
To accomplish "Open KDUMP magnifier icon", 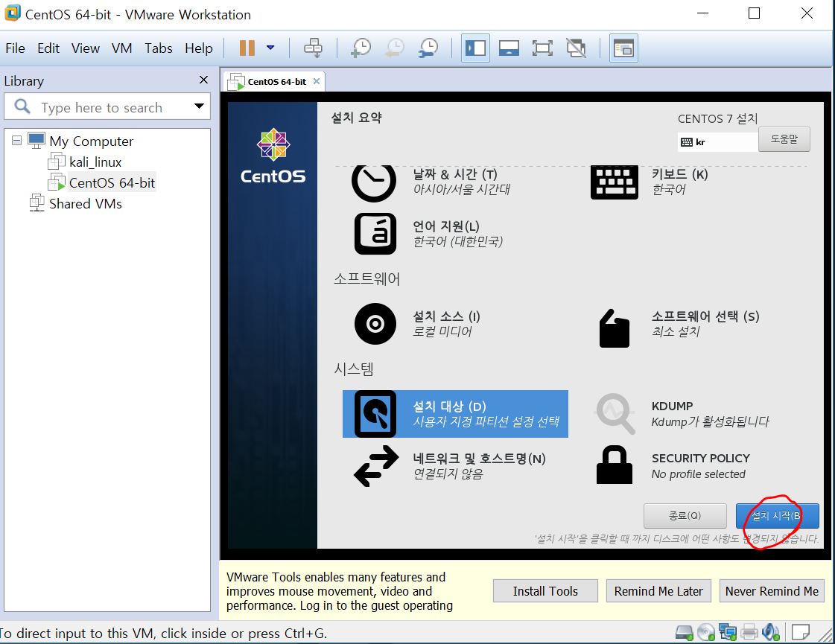I will (x=615, y=413).
